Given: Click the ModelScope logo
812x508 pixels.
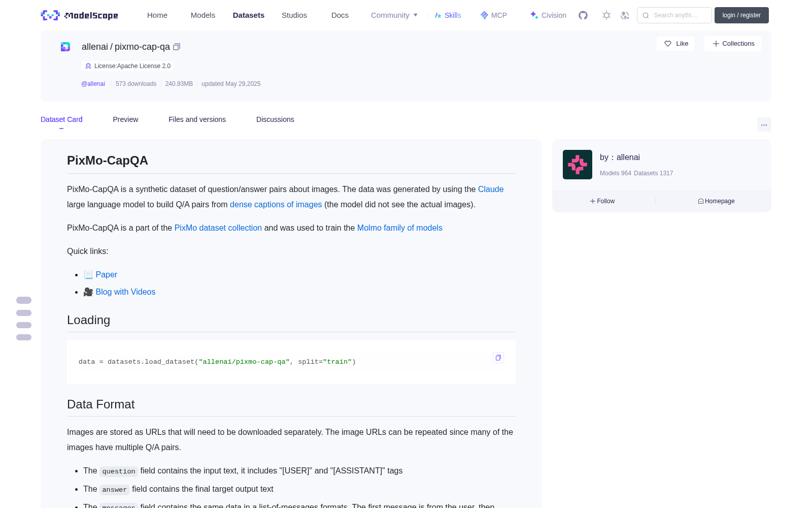Looking at the screenshot, I should pos(80,15).
